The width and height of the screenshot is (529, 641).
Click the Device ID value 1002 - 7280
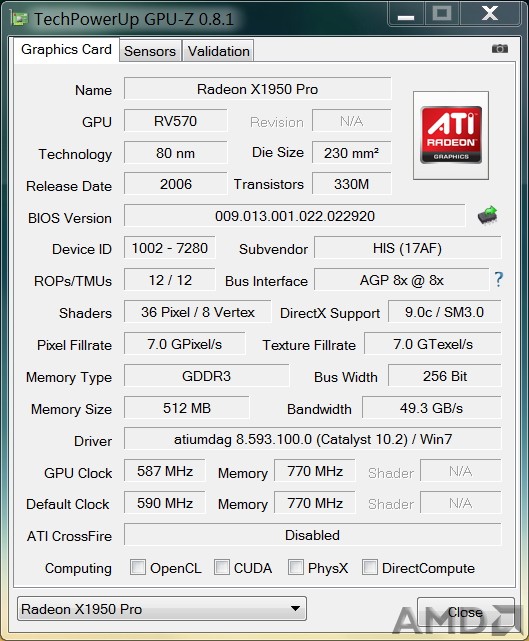point(170,248)
